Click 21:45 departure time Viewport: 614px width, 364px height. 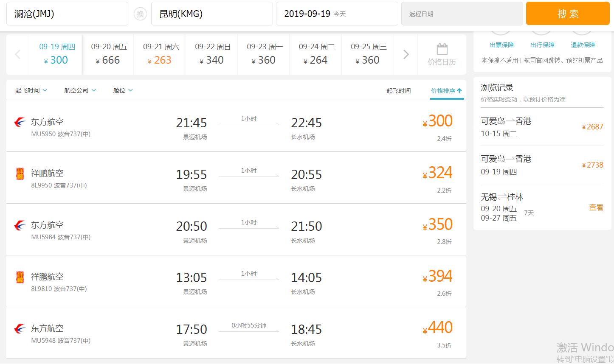[x=192, y=123]
